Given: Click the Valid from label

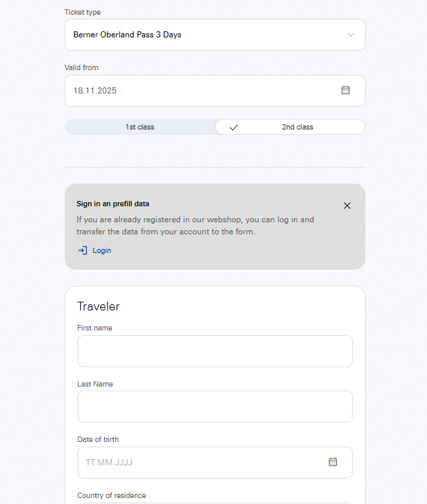Looking at the screenshot, I should (x=82, y=67).
